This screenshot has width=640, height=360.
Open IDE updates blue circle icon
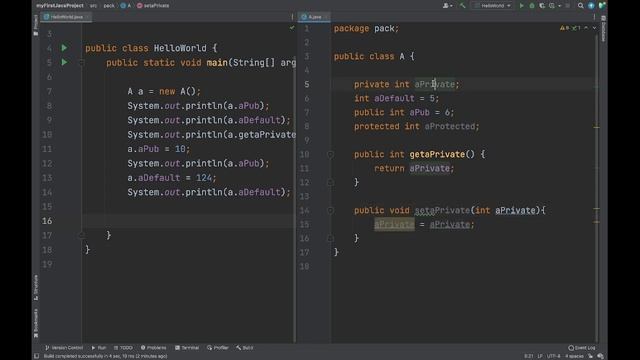coord(591,6)
